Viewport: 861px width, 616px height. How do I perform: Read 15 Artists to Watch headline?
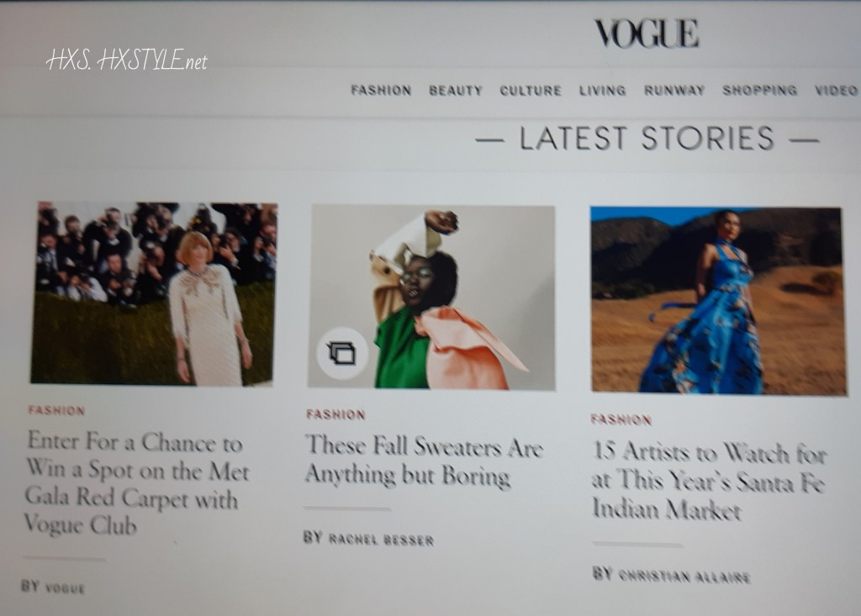709,481
